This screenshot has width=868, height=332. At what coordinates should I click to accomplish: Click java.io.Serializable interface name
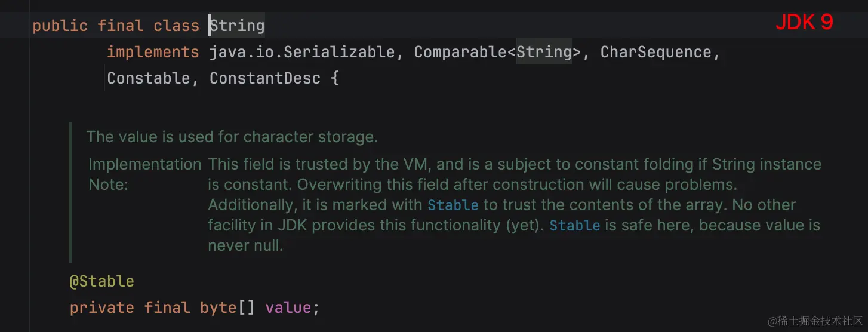click(x=301, y=53)
